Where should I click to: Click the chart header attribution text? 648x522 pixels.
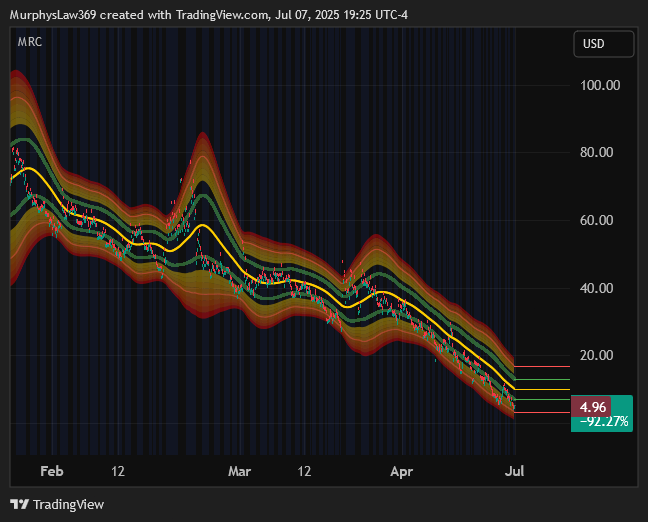pos(209,15)
